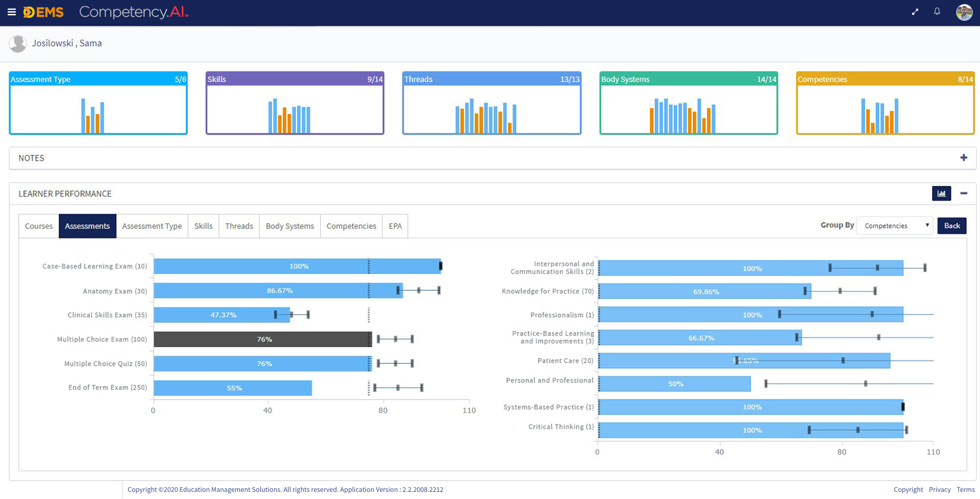Switch to the Body Systems tab
The height and width of the screenshot is (499, 980).
(x=289, y=226)
